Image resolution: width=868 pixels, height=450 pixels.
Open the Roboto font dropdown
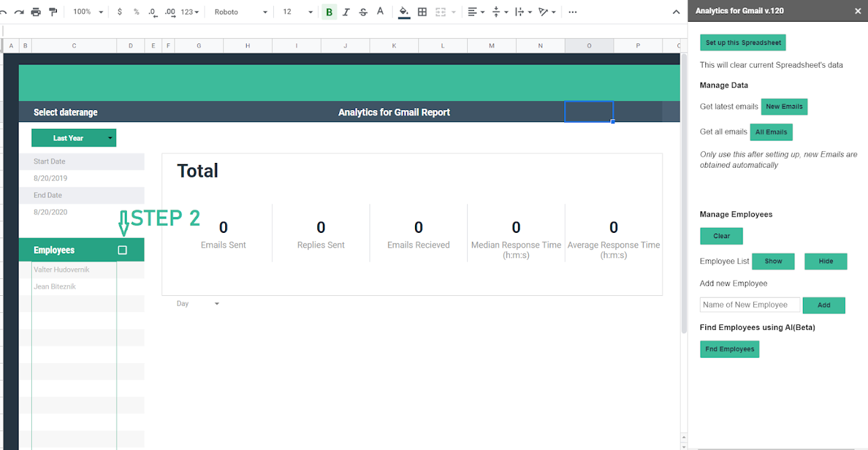(241, 12)
